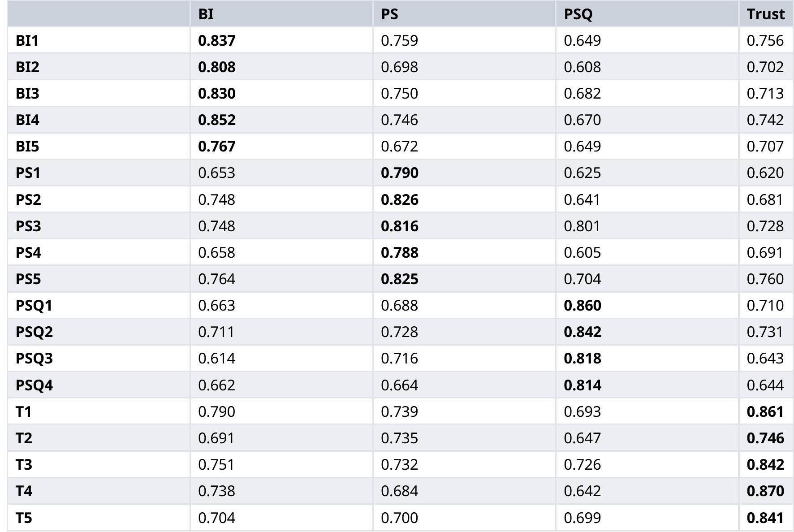This screenshot has height=532, width=794.
Task: Select the PS3 row label
Action: click(x=28, y=226)
